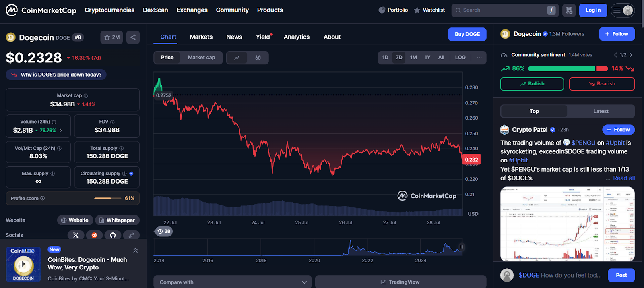This screenshot has height=288, width=644.
Task: Open the Analytics tab
Action: tap(296, 37)
